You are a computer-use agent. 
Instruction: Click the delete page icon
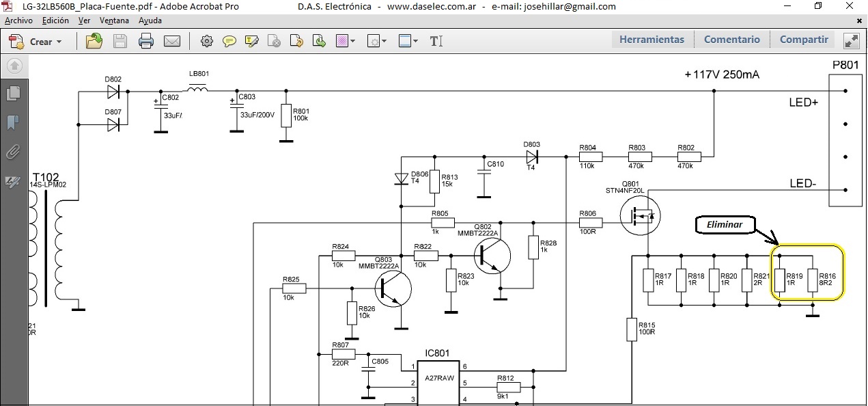pyautogui.click(x=274, y=41)
